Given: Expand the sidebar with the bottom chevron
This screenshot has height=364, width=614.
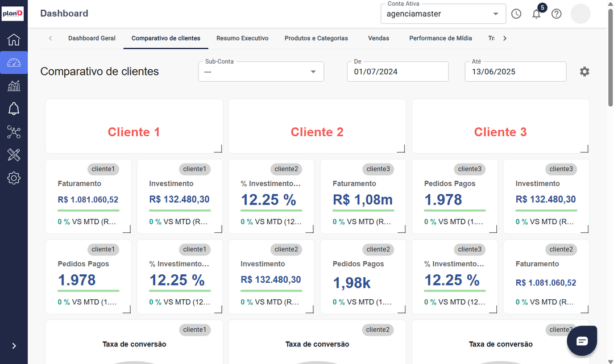Looking at the screenshot, I should coord(14,346).
